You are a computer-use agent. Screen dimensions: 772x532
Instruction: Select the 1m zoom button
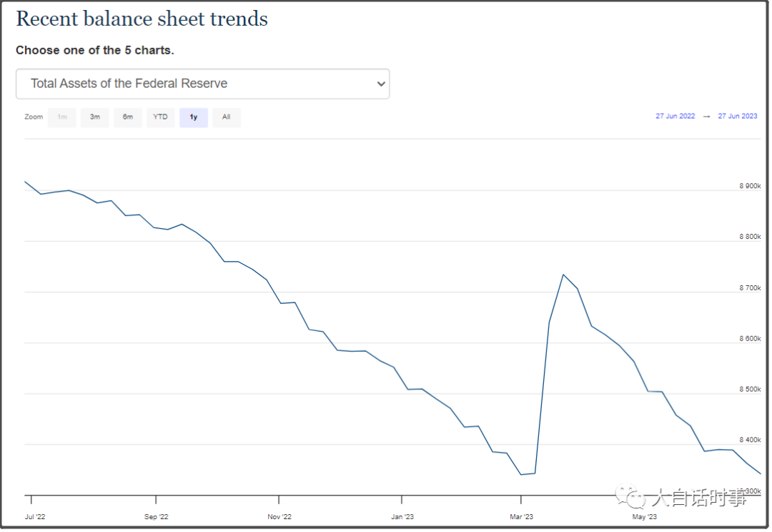coord(62,117)
